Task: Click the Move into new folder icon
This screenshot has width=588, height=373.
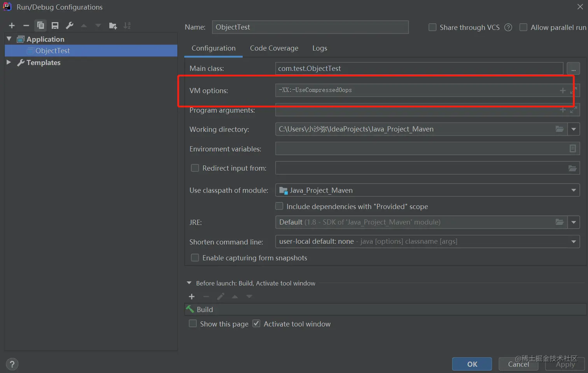Action: point(113,26)
